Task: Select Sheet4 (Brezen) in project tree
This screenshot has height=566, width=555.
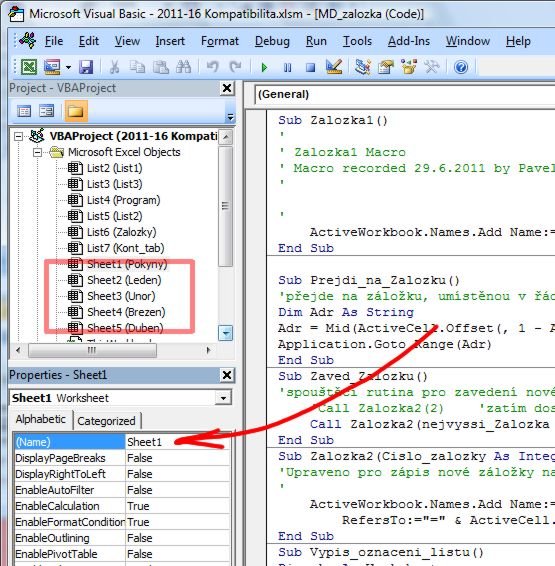Action: [126, 312]
